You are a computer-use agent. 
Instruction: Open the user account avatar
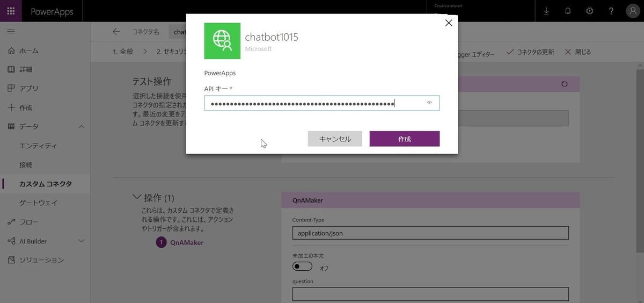pos(633,11)
